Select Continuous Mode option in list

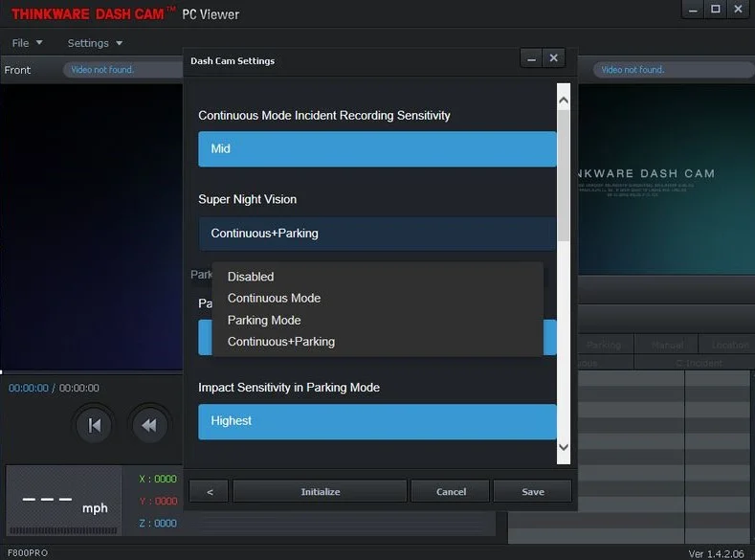274,298
